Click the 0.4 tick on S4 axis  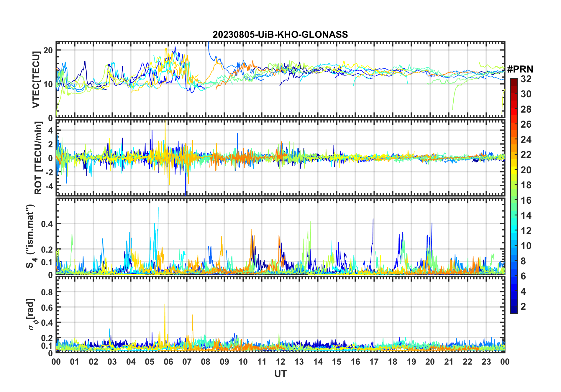[x=47, y=224]
